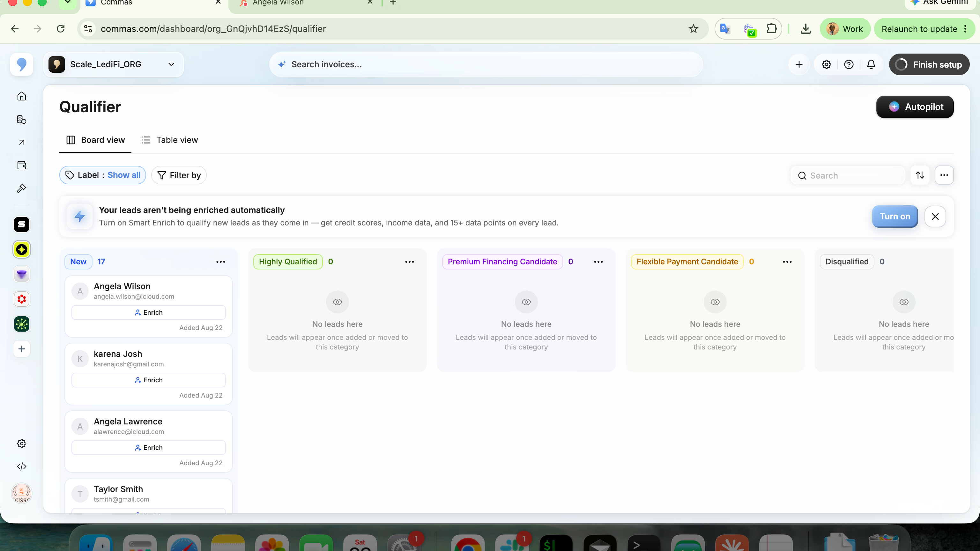Open Premium Financing Candidate column options
The height and width of the screenshot is (551, 980).
click(598, 261)
